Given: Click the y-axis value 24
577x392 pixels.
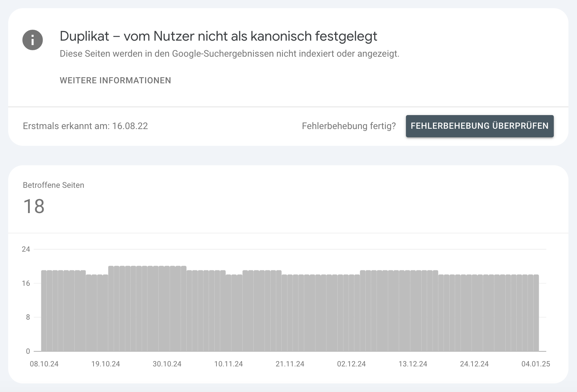Looking at the screenshot, I should tap(26, 250).
